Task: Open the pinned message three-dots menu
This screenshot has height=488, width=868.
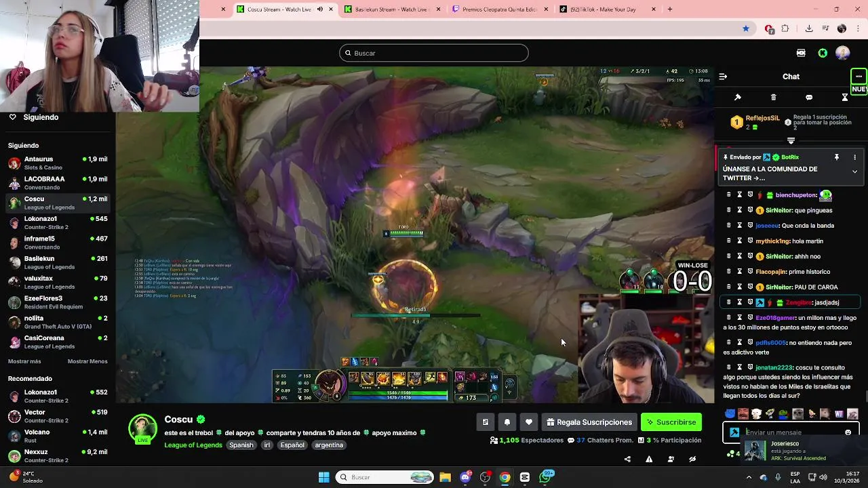Action: coord(854,157)
